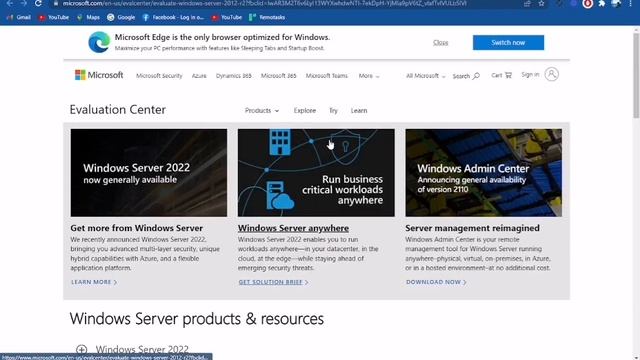
Task: Click the Microsoft Edge logo in banner
Action: 99,42
